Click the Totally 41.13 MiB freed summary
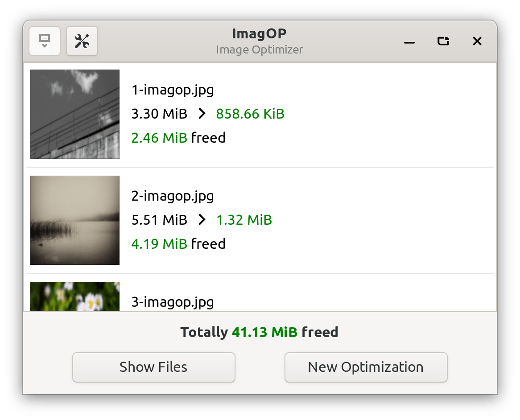Image resolution: width=520 pixels, height=420 pixels. point(260,332)
